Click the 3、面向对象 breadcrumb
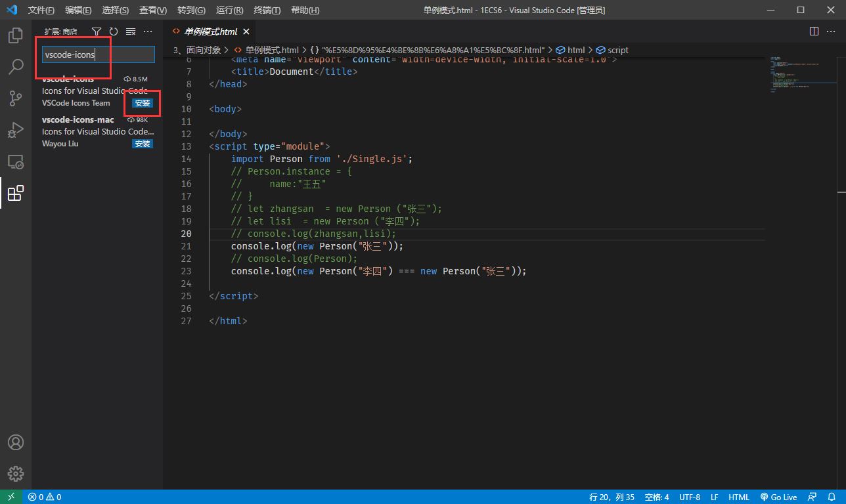 [x=197, y=50]
